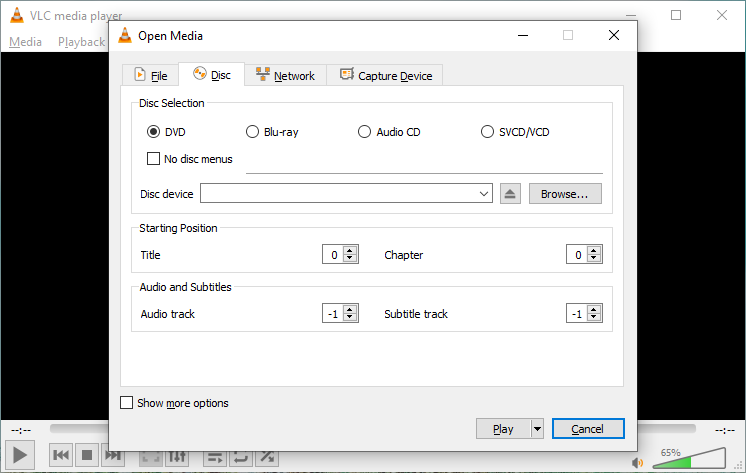Increase the Title value with up arrow
Viewport: 746px width, 473px height.
point(350,250)
